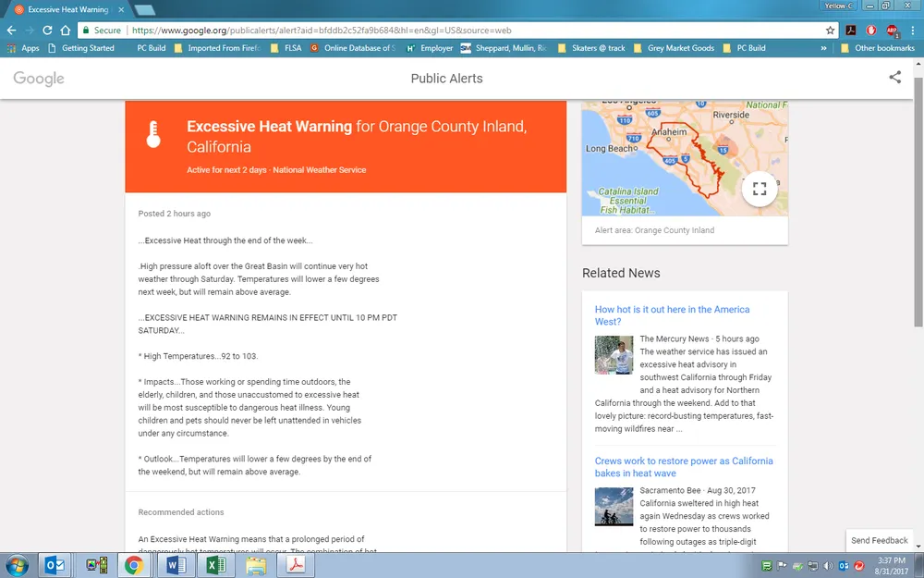Open Excel from the taskbar
This screenshot has height=578, width=924.
[215, 565]
